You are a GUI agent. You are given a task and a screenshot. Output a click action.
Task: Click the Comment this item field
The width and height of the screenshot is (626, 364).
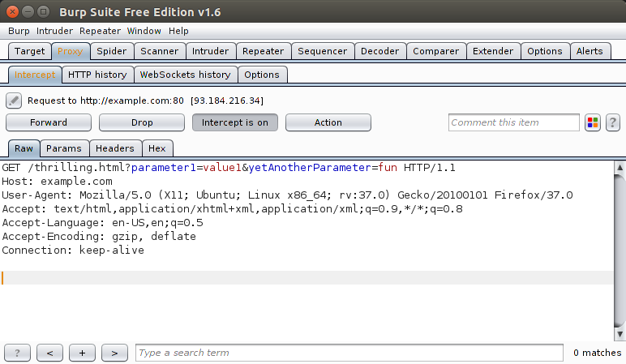click(x=514, y=122)
